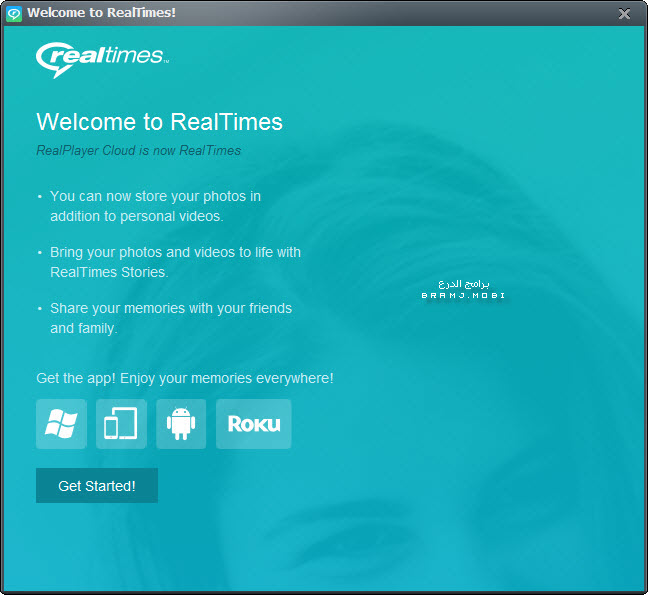
Task: Click the large 'Welcome to RealTimes' heading
Action: [x=159, y=122]
